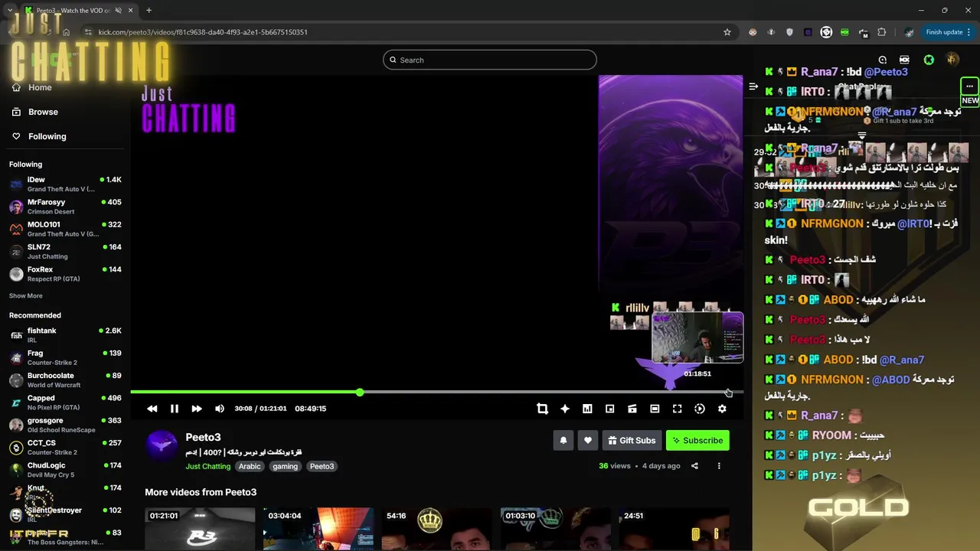The width and height of the screenshot is (980, 551).
Task: Select the gaming tag
Action: (285, 466)
